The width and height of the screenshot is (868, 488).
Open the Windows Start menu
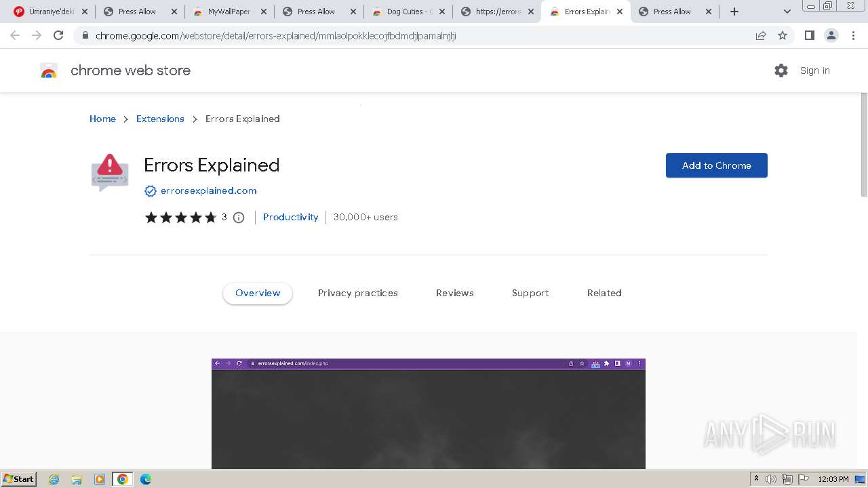[18, 479]
